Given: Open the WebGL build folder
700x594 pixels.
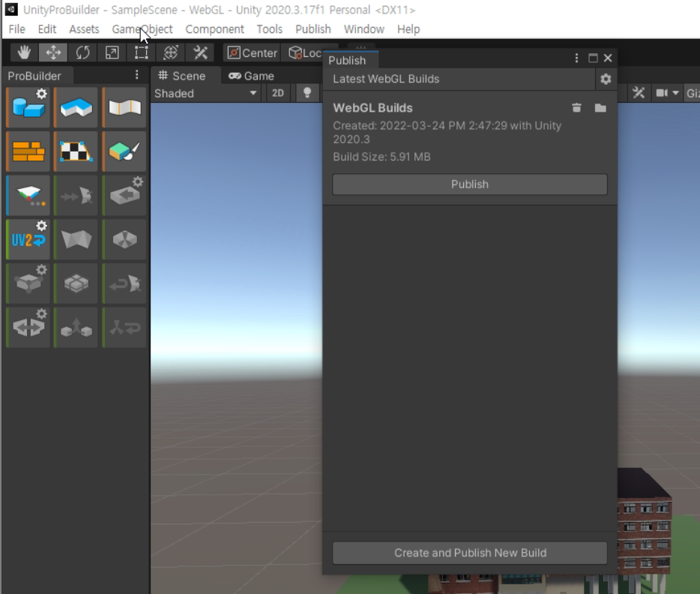Looking at the screenshot, I should (600, 108).
